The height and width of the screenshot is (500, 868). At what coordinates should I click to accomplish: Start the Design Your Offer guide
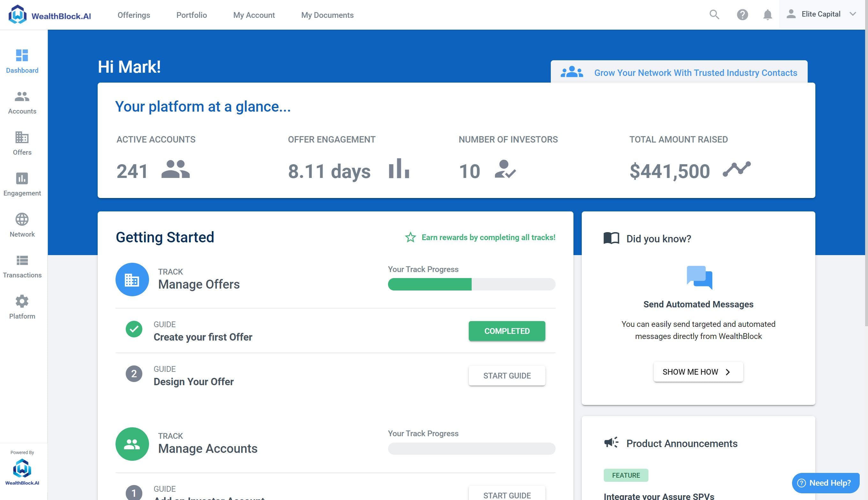(506, 376)
